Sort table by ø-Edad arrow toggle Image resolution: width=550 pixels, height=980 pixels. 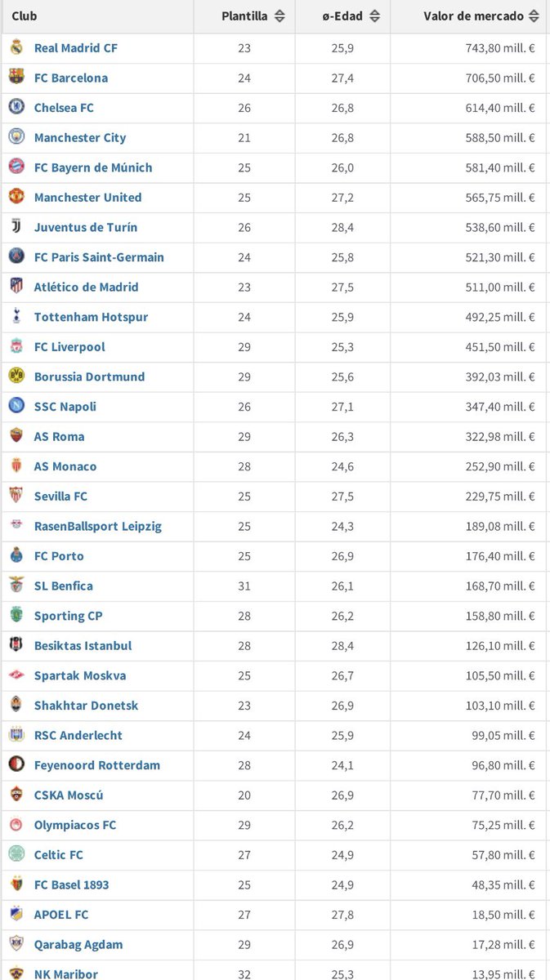coord(375,16)
